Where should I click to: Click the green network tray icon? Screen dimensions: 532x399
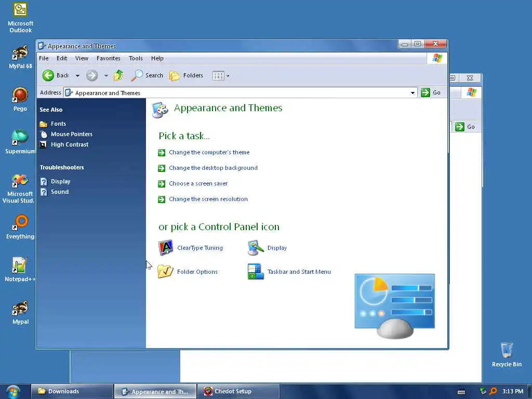point(483,391)
